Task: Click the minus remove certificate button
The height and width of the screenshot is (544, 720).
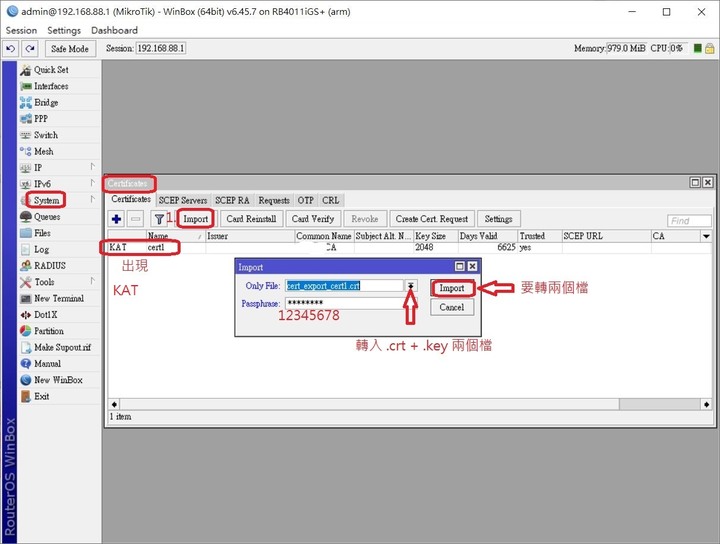Action: tap(135, 219)
